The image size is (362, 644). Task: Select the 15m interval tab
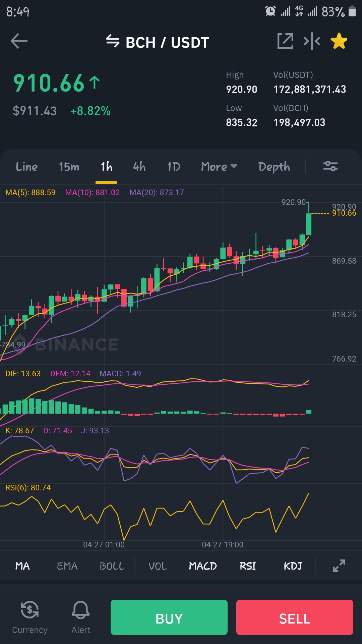tap(69, 166)
